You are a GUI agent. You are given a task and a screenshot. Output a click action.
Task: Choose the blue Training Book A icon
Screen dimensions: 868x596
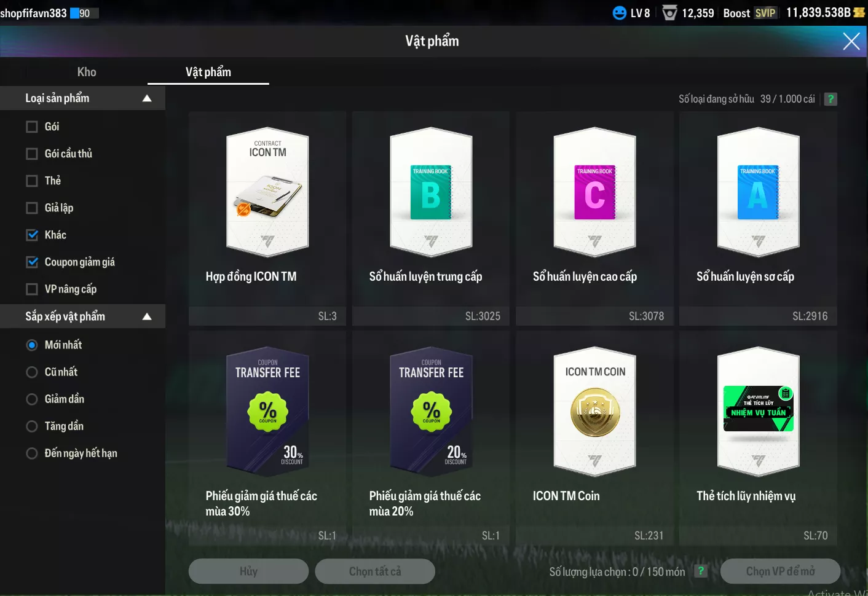[x=758, y=193]
